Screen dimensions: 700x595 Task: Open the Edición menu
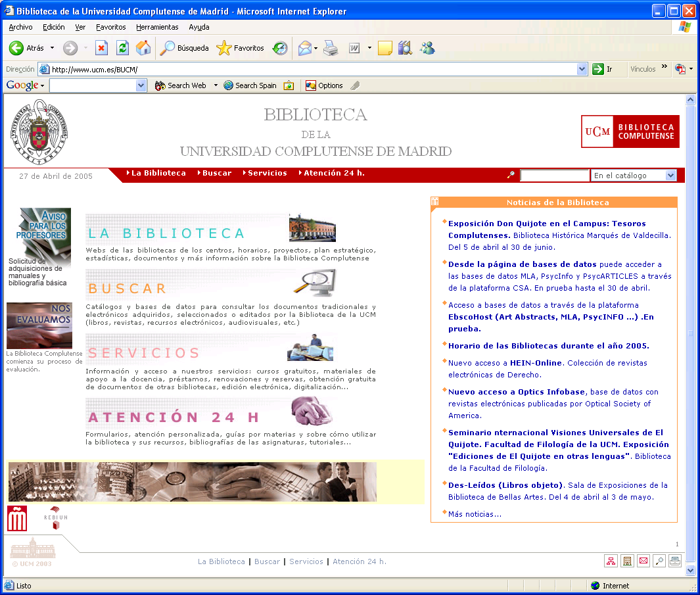54,27
